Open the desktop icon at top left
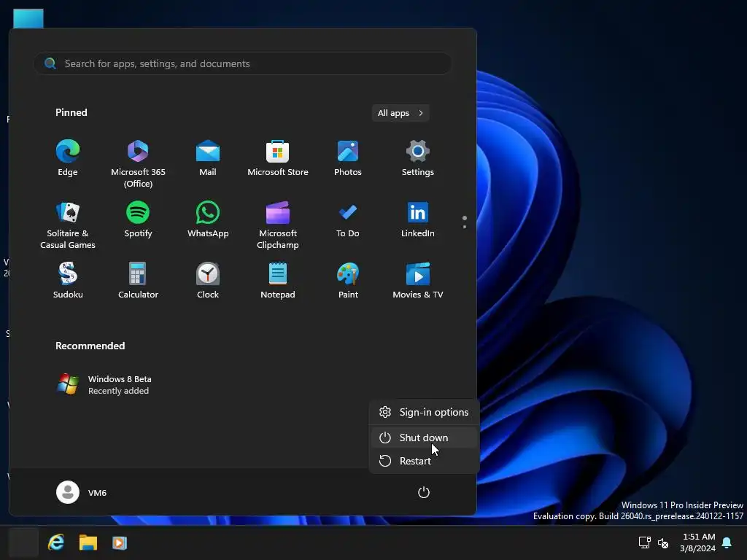 coord(28,18)
